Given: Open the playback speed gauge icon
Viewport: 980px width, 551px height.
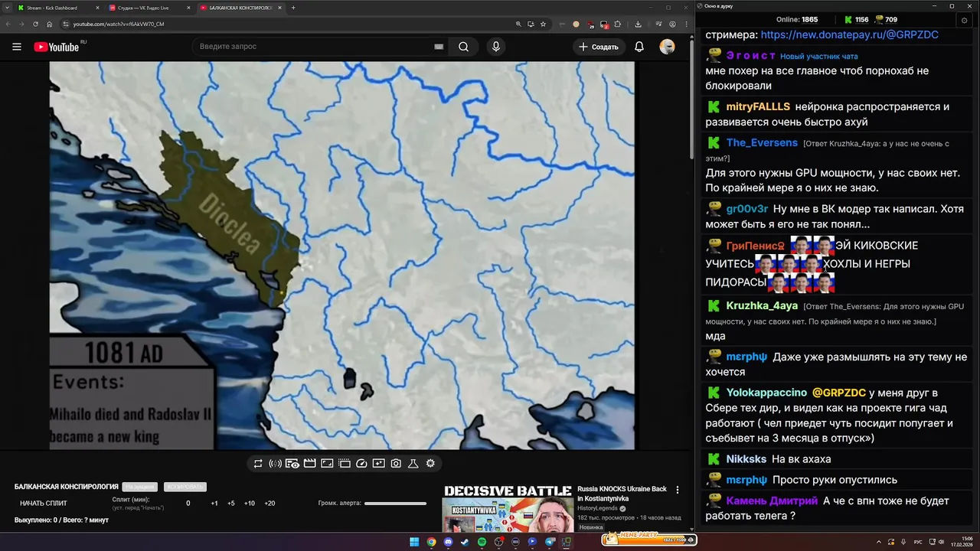Looking at the screenshot, I should click(x=361, y=464).
